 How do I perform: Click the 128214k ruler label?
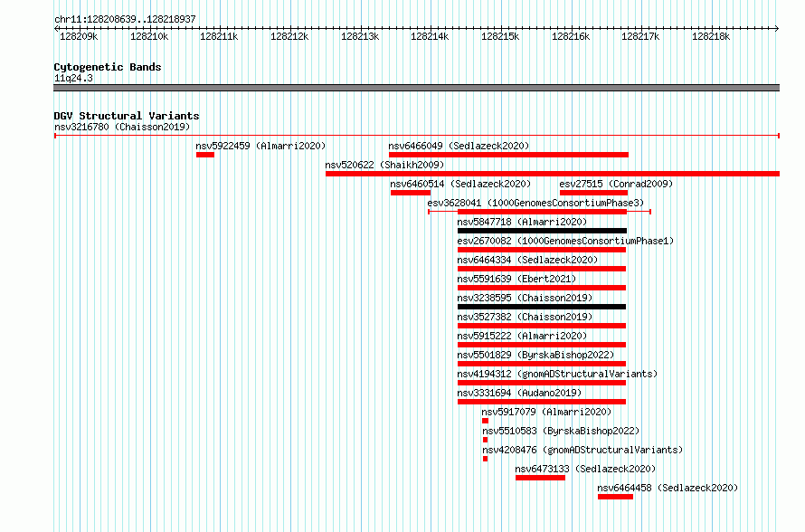point(430,36)
